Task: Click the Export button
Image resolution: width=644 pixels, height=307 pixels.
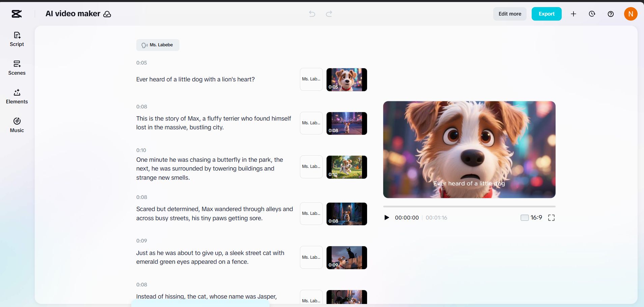Action: [x=547, y=14]
